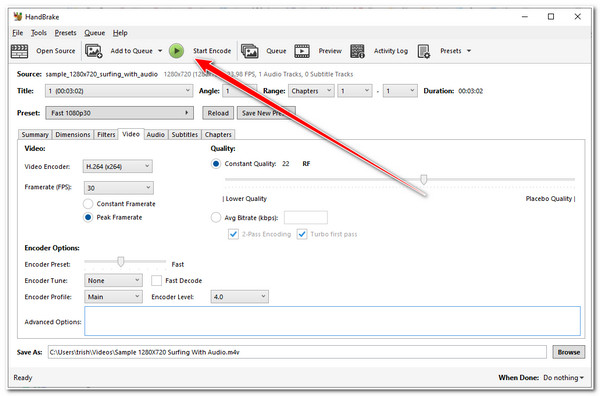Select the Video tab
Viewport: 600px width, 396px height.
click(x=131, y=134)
